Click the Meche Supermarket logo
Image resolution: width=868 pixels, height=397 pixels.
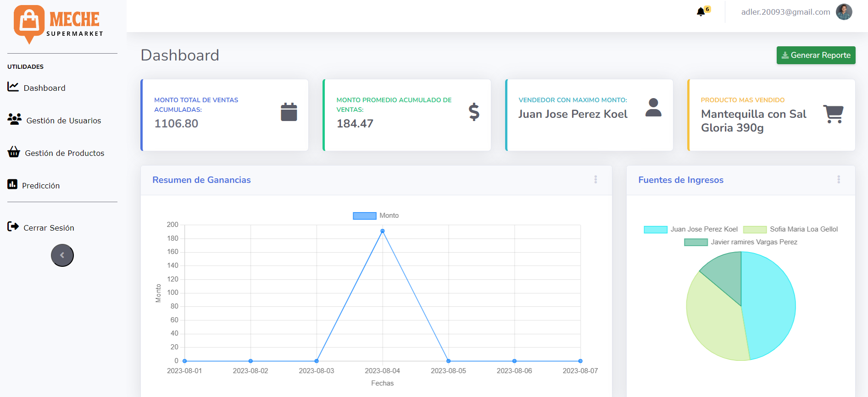coord(59,24)
